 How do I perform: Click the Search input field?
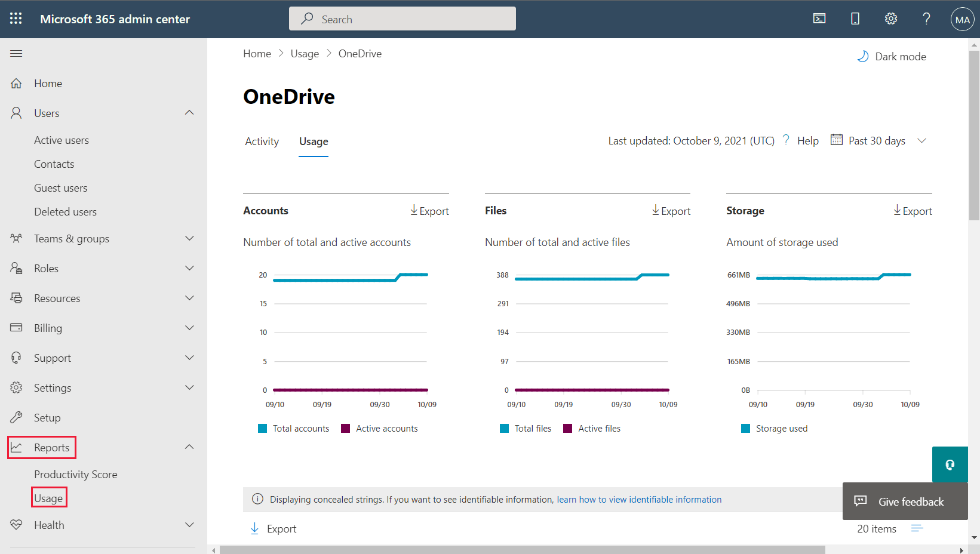(x=403, y=19)
